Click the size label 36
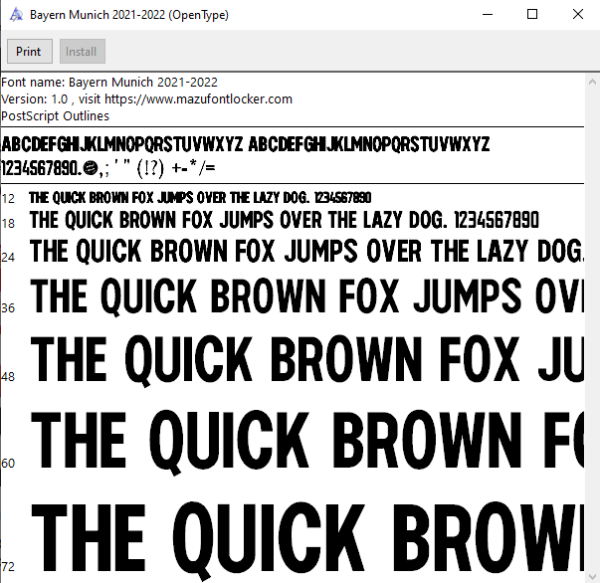This screenshot has width=600, height=583. [x=8, y=308]
